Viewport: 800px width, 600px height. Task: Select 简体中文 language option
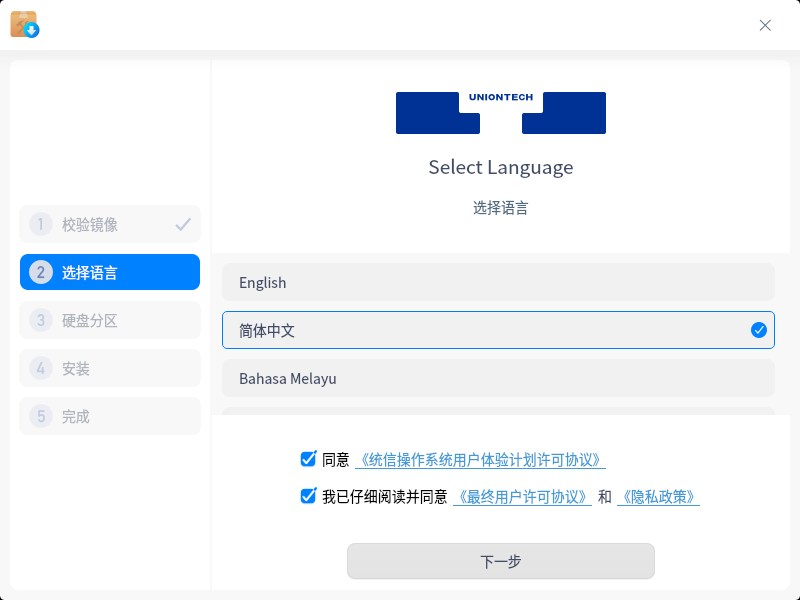(x=498, y=330)
